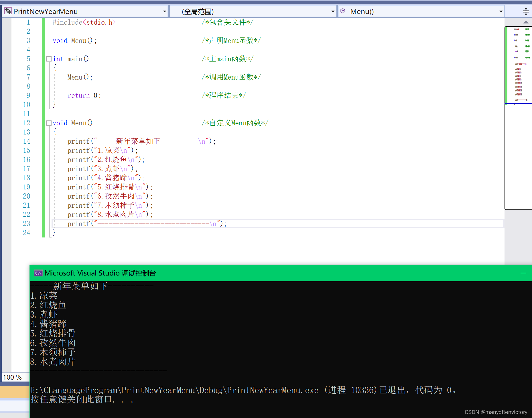Click the comment /*调用Menu函数*/
Screen dimensions: 532x418
tap(231, 77)
